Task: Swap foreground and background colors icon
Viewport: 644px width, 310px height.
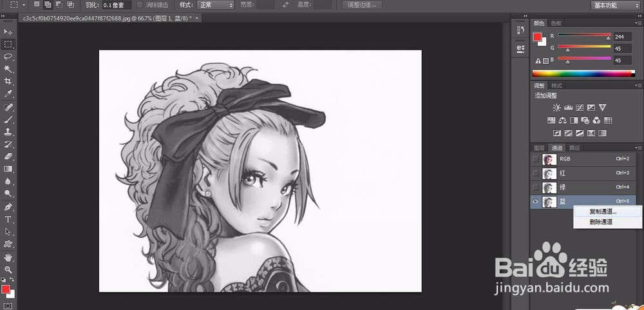Action: [x=12, y=280]
